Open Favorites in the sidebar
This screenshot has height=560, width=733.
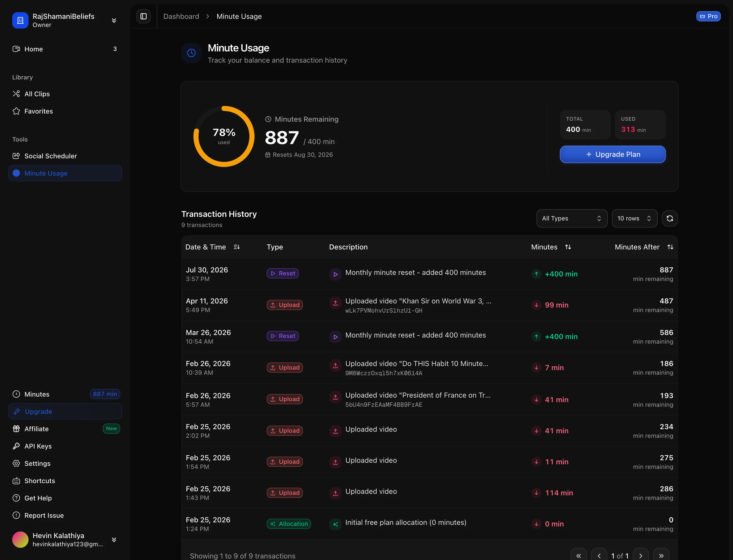coord(65,111)
